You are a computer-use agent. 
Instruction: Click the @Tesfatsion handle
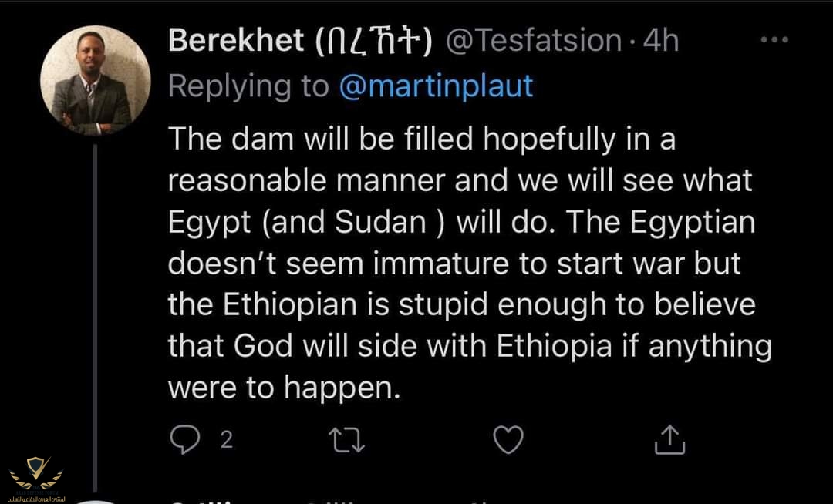pyautogui.click(x=534, y=41)
